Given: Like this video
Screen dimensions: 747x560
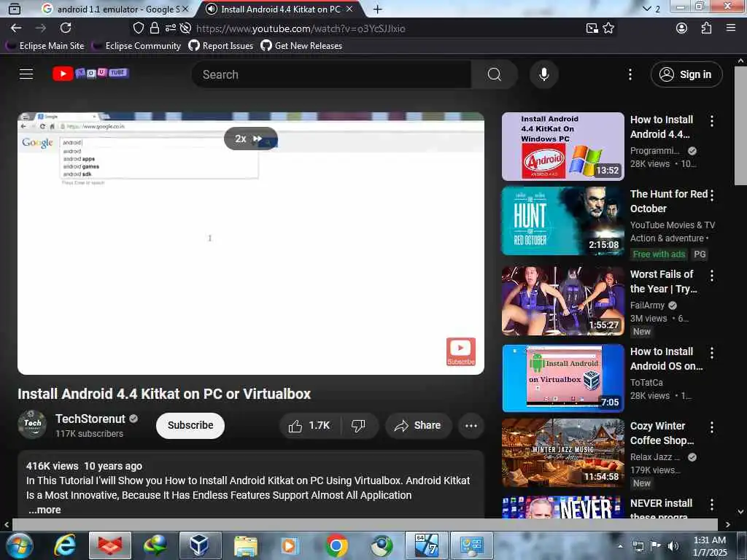Looking at the screenshot, I should [309, 425].
